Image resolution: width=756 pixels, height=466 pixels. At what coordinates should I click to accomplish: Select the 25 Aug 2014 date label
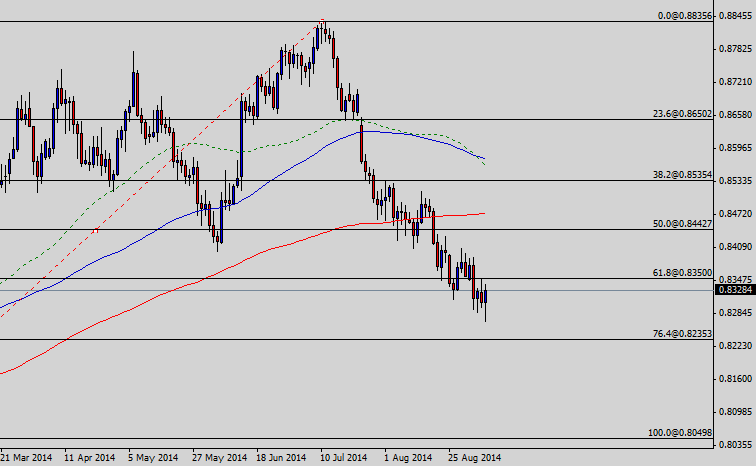click(473, 457)
